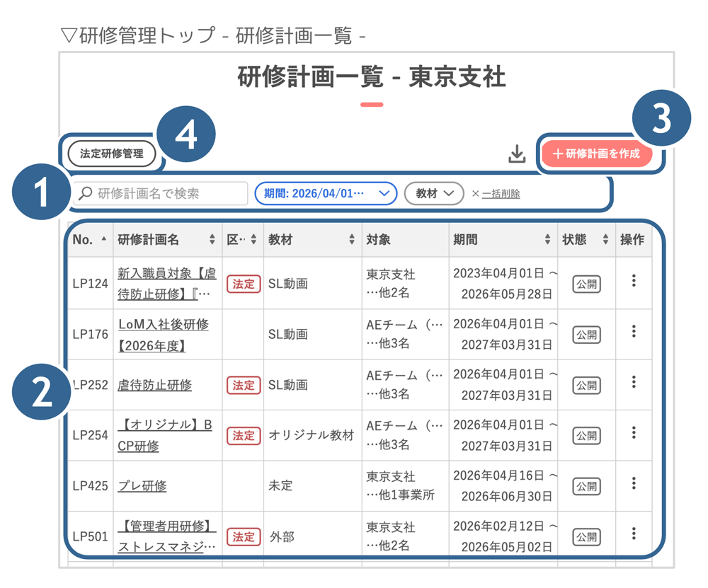
Task: Click the 研修計画一覧 - 東京支社 heading
Action: pyautogui.click(x=371, y=76)
